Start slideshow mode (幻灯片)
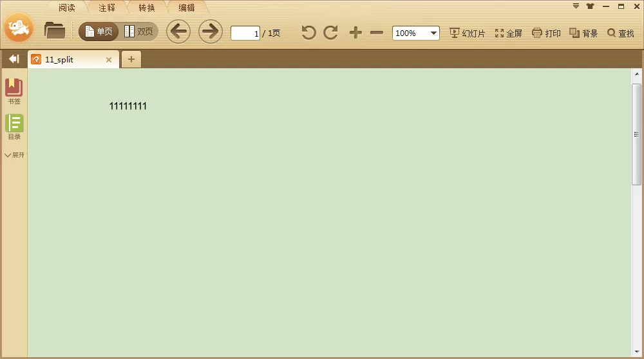644x359 pixels. point(468,33)
